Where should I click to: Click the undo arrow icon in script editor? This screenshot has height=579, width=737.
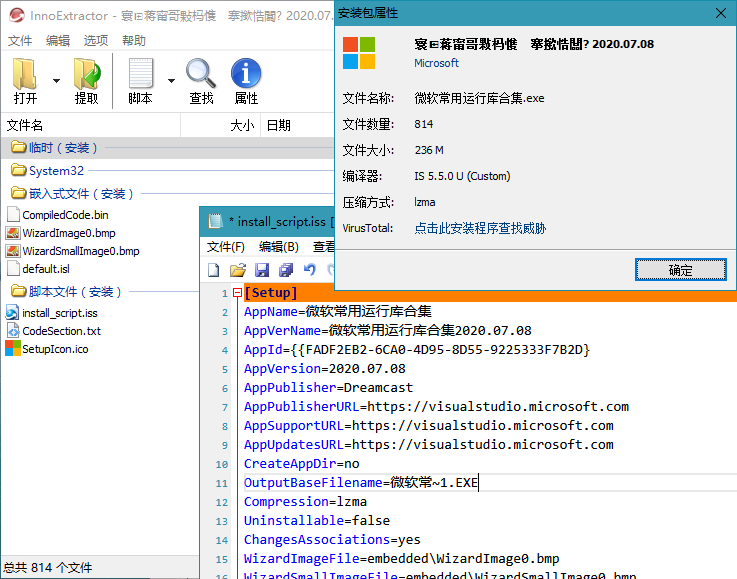point(310,270)
